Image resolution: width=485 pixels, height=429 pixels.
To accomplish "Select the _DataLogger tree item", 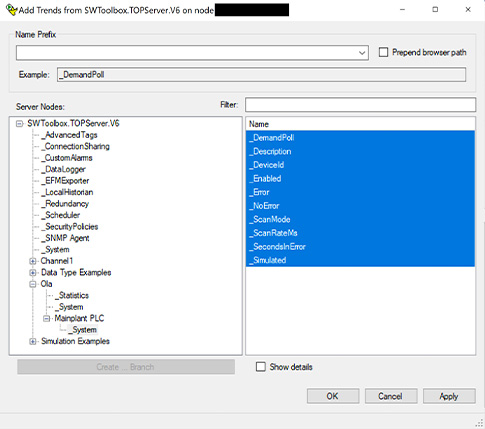I will (63, 169).
